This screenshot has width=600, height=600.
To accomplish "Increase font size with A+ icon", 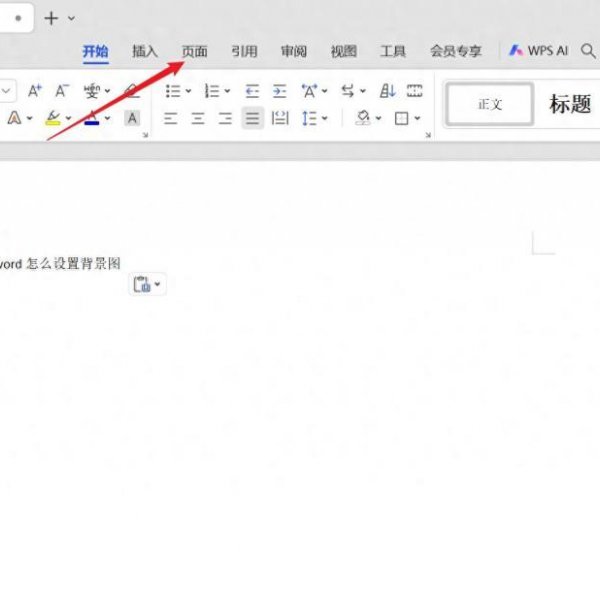I will coord(34,91).
